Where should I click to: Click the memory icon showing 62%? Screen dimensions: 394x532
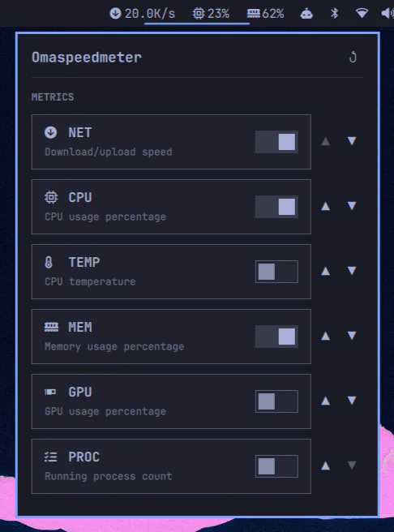pos(253,14)
